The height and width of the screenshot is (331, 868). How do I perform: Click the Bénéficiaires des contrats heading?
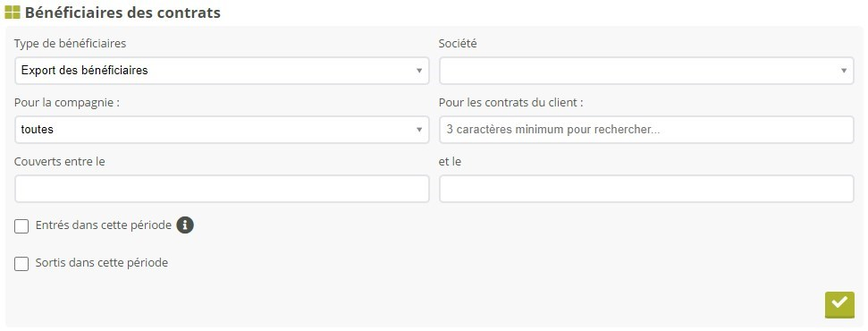pos(122,13)
